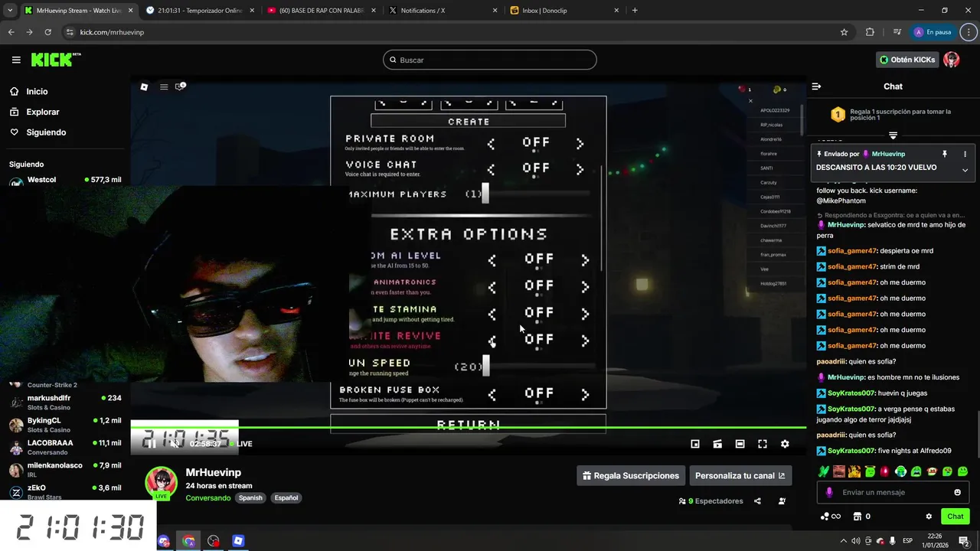Open the Conversando category link
The width and height of the screenshot is (980, 551).
208,497
